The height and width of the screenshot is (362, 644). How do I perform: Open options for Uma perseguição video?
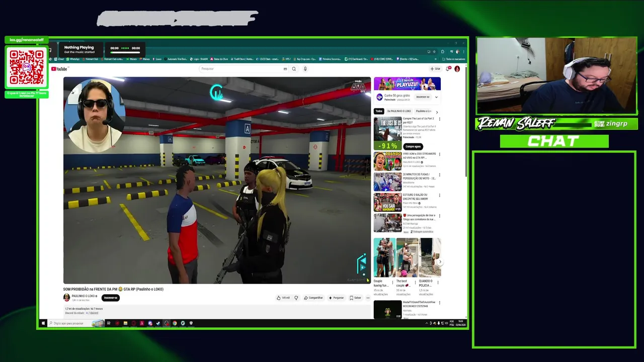pyautogui.click(x=439, y=216)
